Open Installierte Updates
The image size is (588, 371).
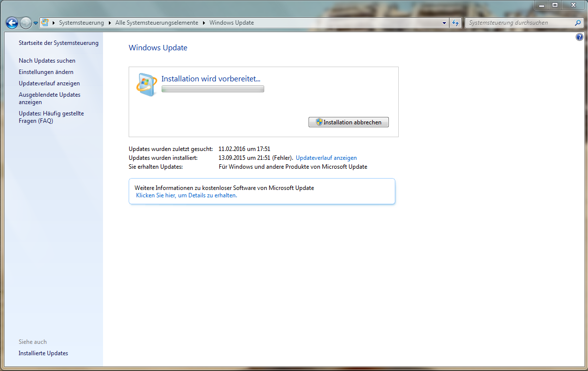(x=43, y=353)
